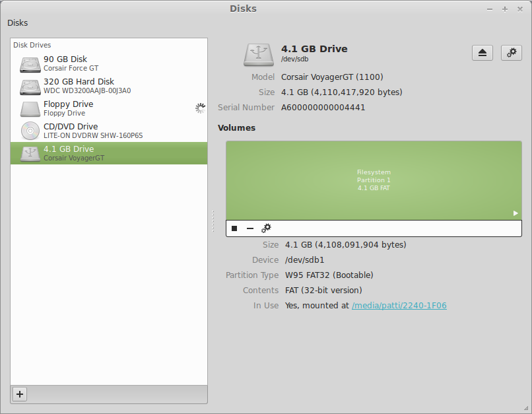
Task: Click the Floppy Drive icon
Action: 30,109
